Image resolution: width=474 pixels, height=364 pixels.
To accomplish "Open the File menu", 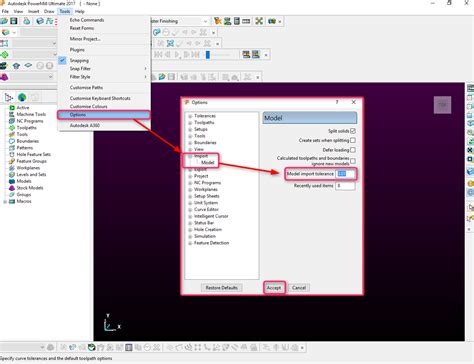I will (x=5, y=11).
